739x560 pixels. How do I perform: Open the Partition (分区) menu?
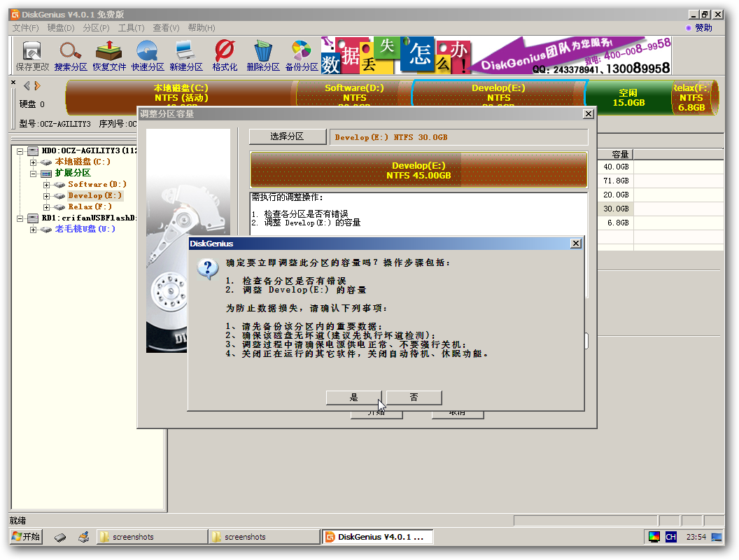[x=96, y=28]
